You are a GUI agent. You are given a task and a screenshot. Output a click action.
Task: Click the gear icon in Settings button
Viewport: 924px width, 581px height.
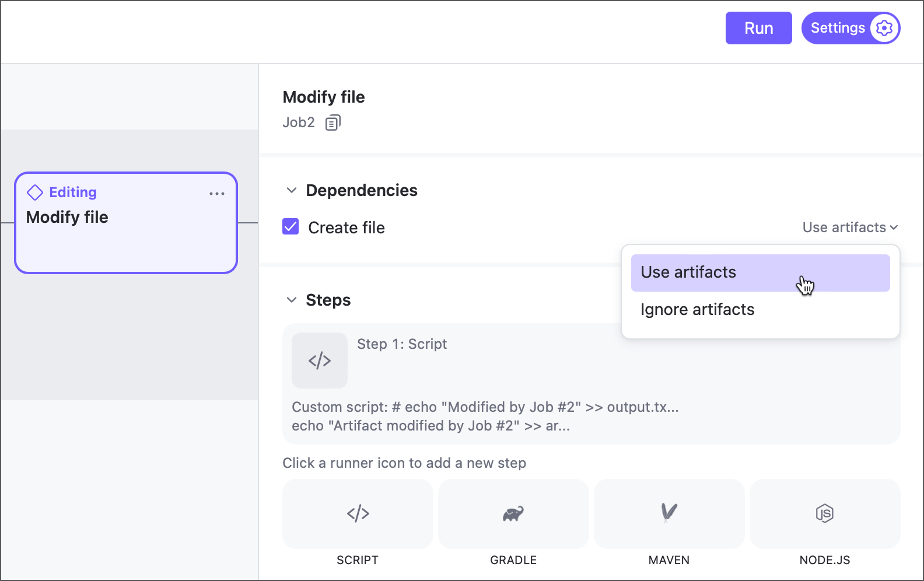click(884, 28)
